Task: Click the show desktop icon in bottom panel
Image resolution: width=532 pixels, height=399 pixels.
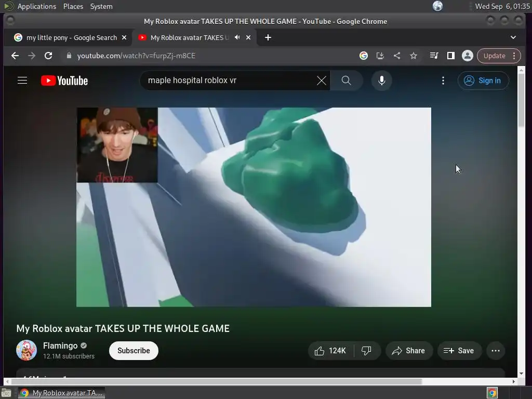Action: (x=6, y=393)
